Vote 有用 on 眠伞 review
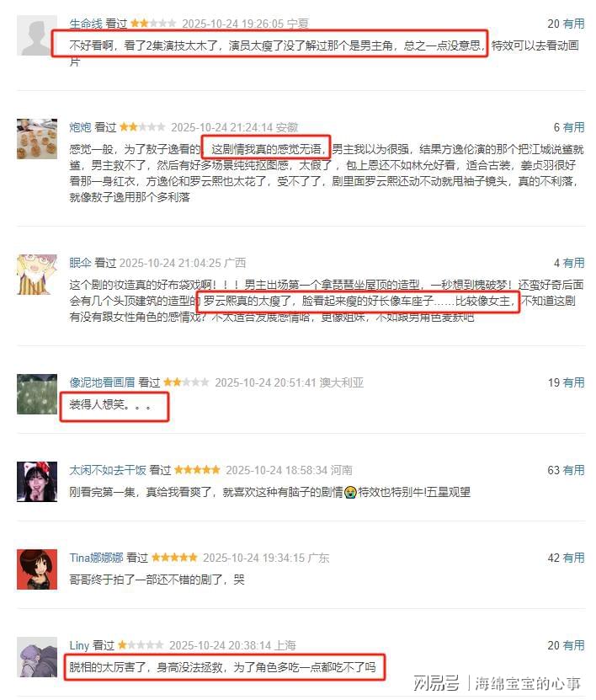The width and height of the screenshot is (596, 700). pyautogui.click(x=573, y=263)
